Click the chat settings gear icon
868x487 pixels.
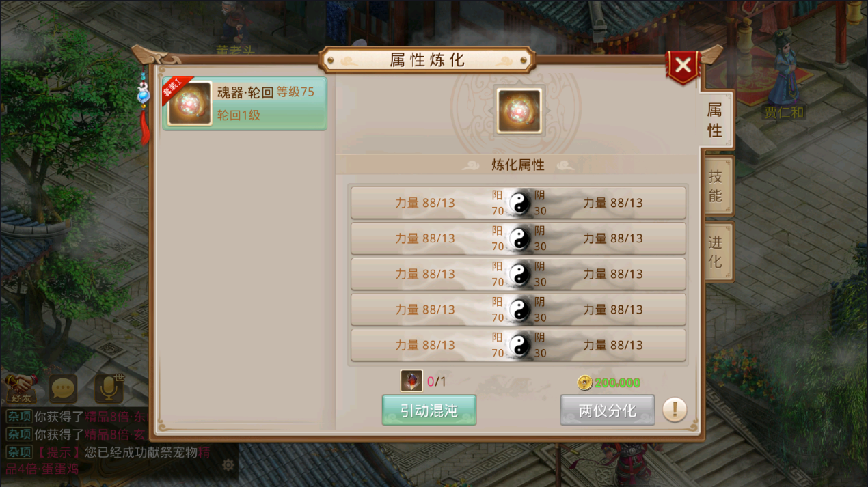tap(228, 464)
